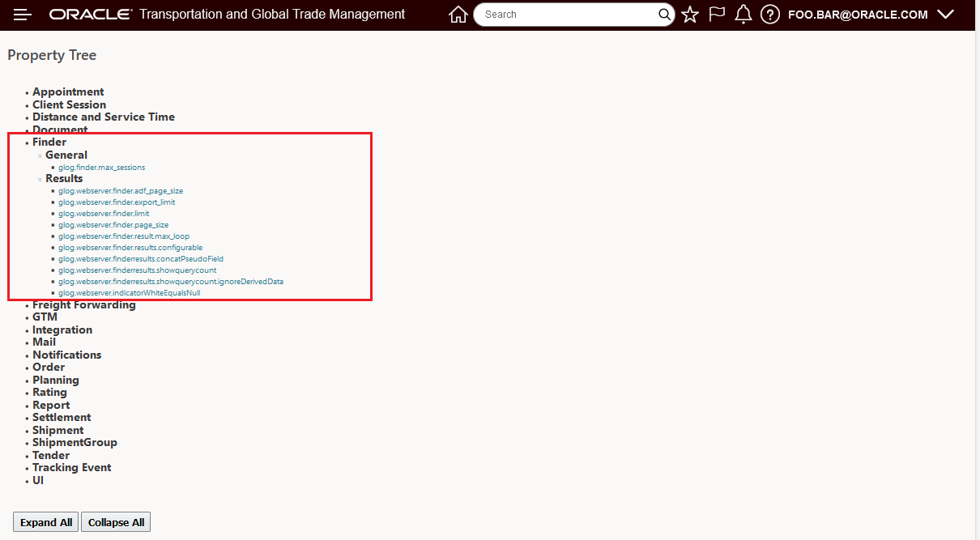Viewport: 980px width, 540px height.
Task: Open glog.webserver.finder.results.configurable property link
Action: coord(130,248)
